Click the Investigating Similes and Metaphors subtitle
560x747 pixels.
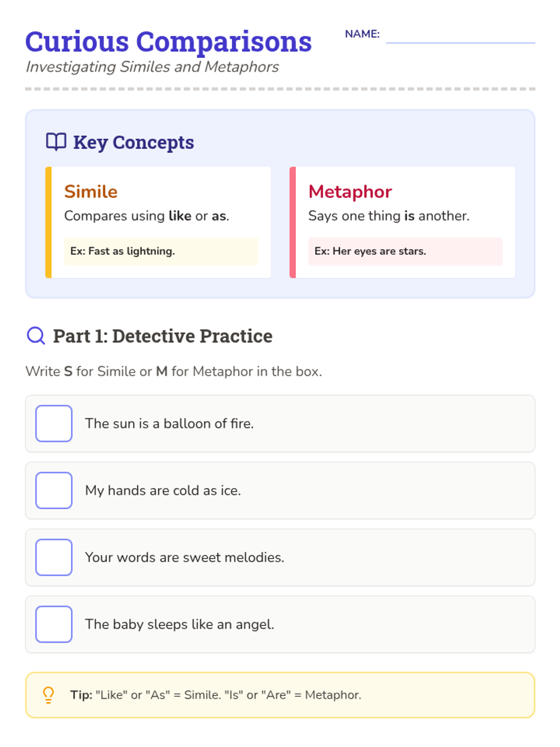tap(152, 67)
